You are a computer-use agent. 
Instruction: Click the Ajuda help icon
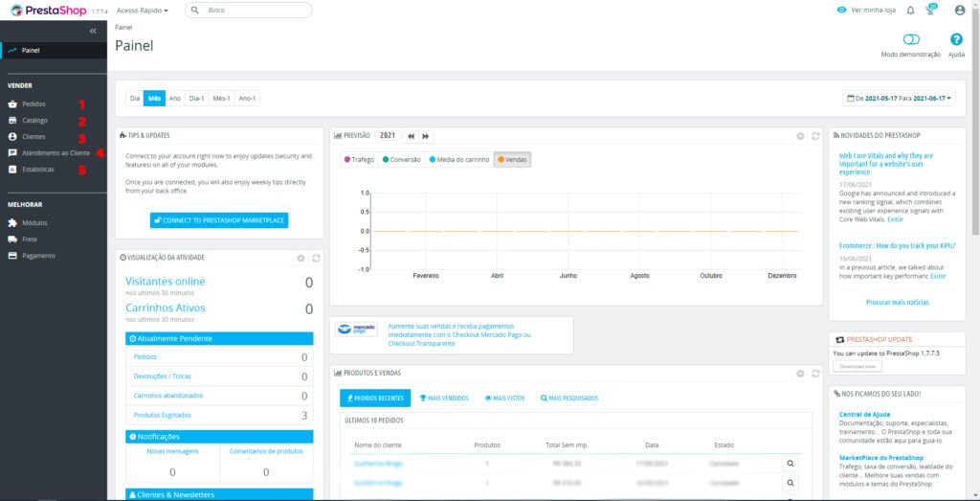[955, 40]
